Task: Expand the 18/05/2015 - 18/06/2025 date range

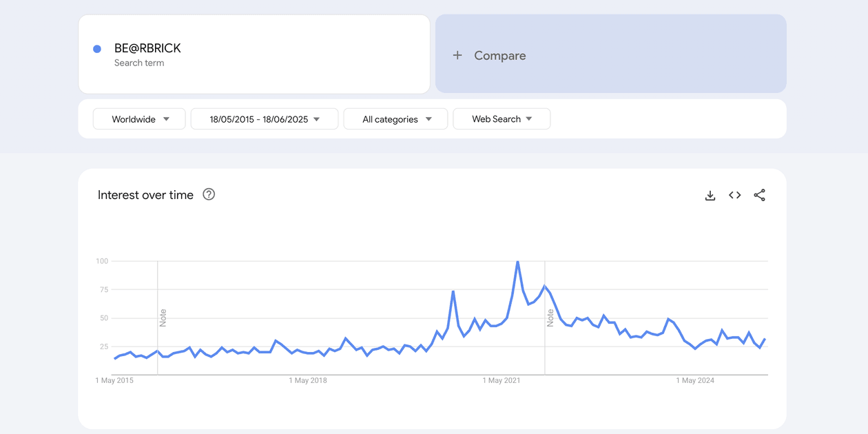Action: coord(265,119)
